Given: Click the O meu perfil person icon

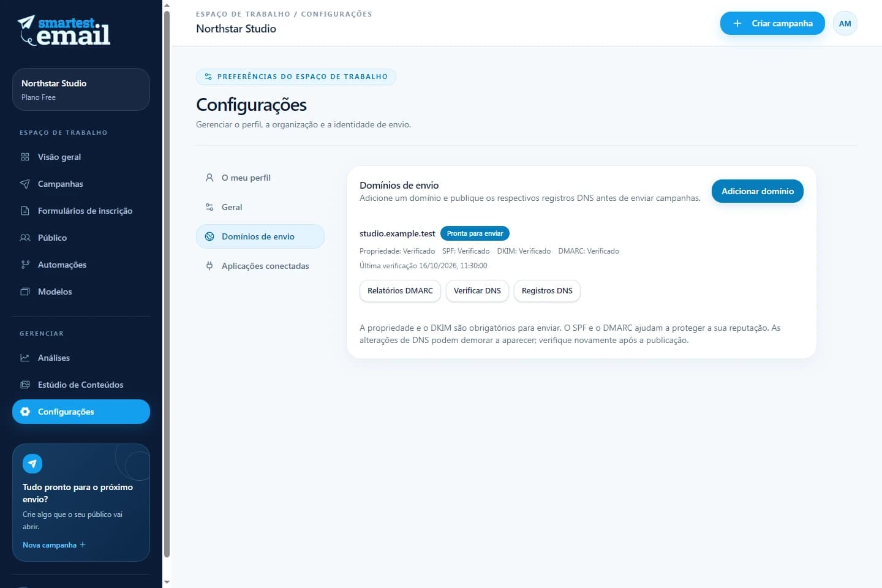Looking at the screenshot, I should 209,178.
